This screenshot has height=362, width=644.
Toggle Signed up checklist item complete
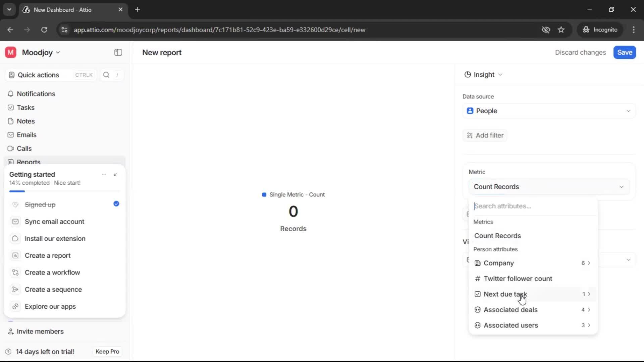116,204
